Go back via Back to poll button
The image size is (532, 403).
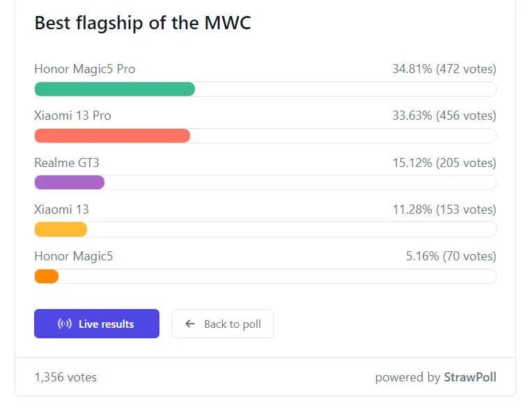(223, 324)
